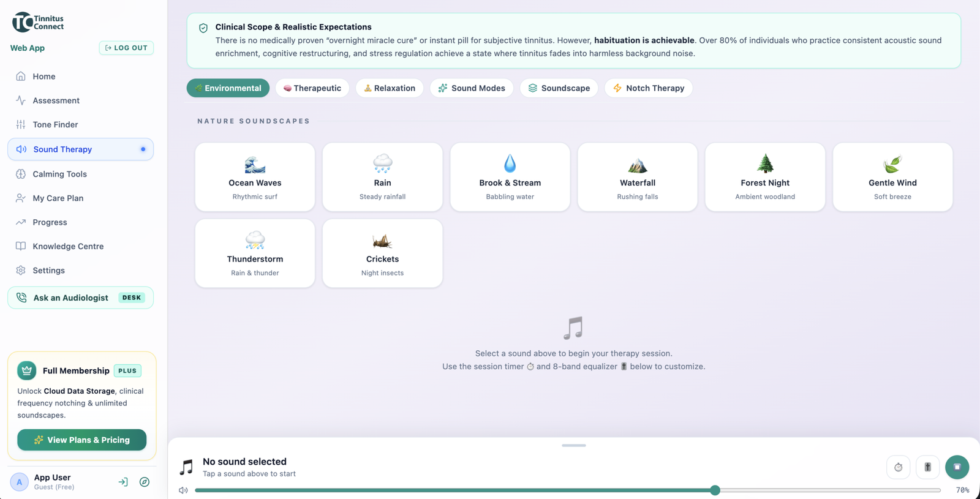Open the equalizer from the player bar
The image size is (980, 499).
[927, 467]
